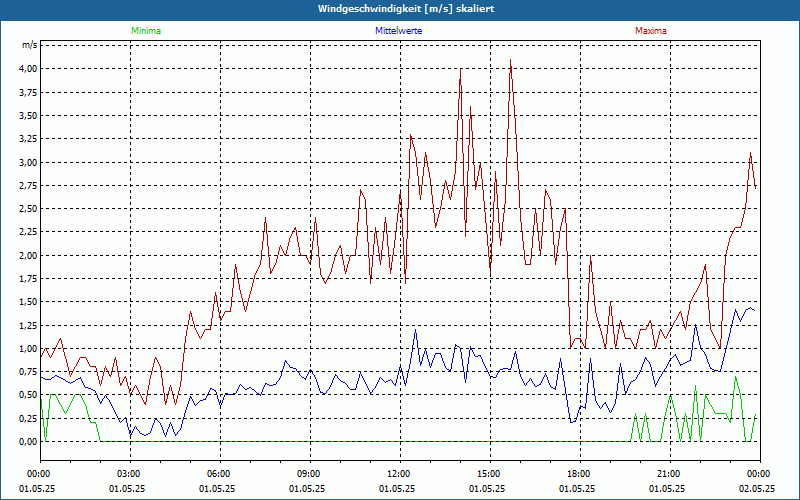This screenshot has height=500, width=800.
Task: Click the 0,50 y-axis value
Action: coord(28,395)
